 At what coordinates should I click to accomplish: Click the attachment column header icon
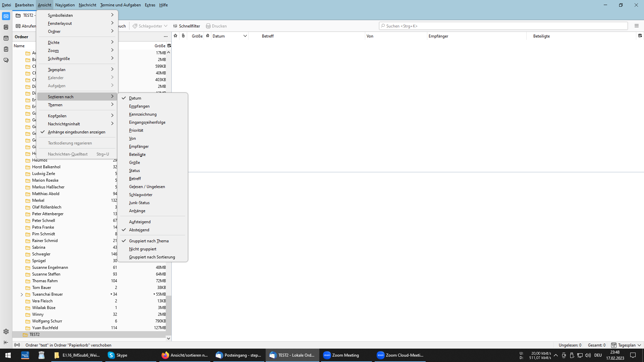(x=183, y=36)
